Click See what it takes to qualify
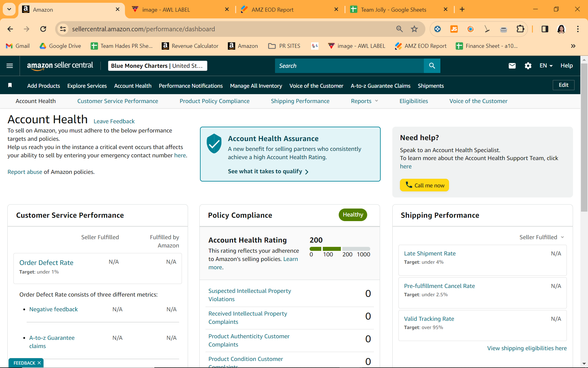Screen dimensions: 588x368 [x=268, y=171]
